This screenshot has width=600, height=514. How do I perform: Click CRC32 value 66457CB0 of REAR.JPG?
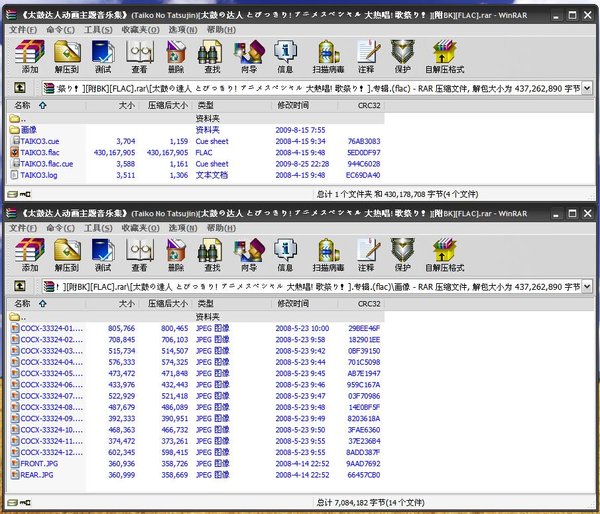pyautogui.click(x=364, y=475)
